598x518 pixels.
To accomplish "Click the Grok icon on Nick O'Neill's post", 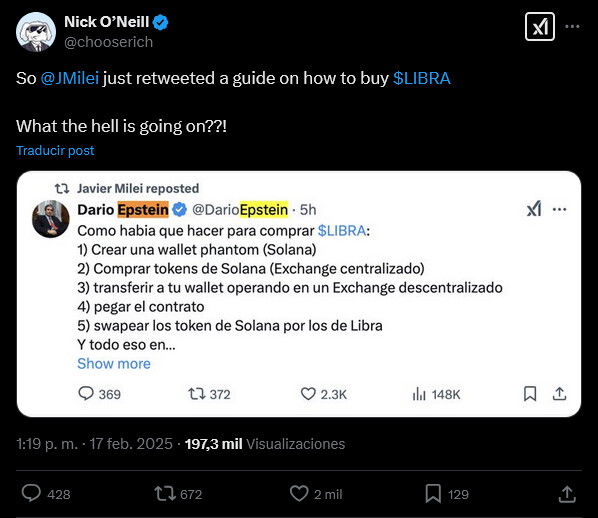I will (x=540, y=26).
